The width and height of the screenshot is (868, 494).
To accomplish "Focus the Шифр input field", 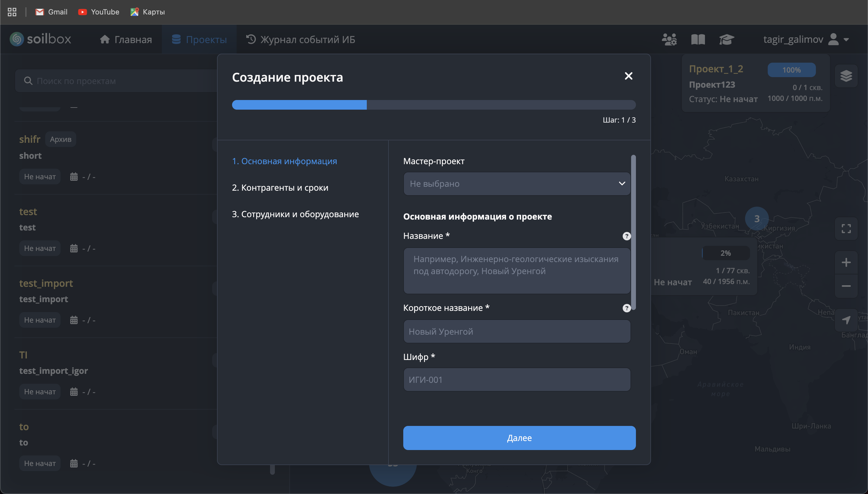I will [x=517, y=380].
